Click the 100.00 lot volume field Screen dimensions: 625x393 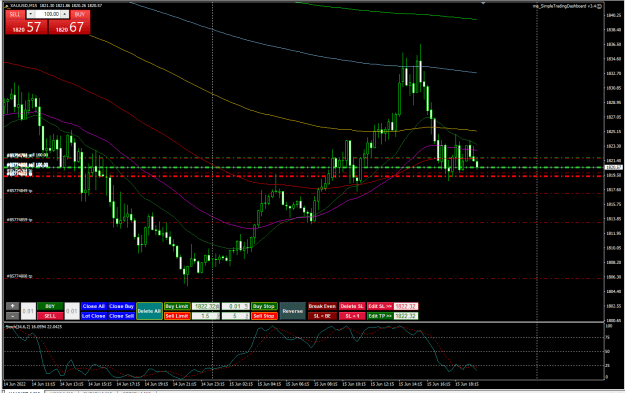click(x=48, y=14)
